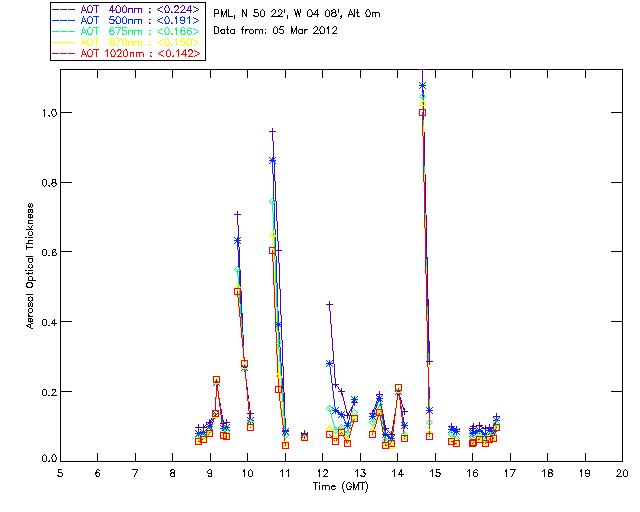Click the x-axis tick label 17
The image size is (640, 512).
pyautogui.click(x=510, y=473)
